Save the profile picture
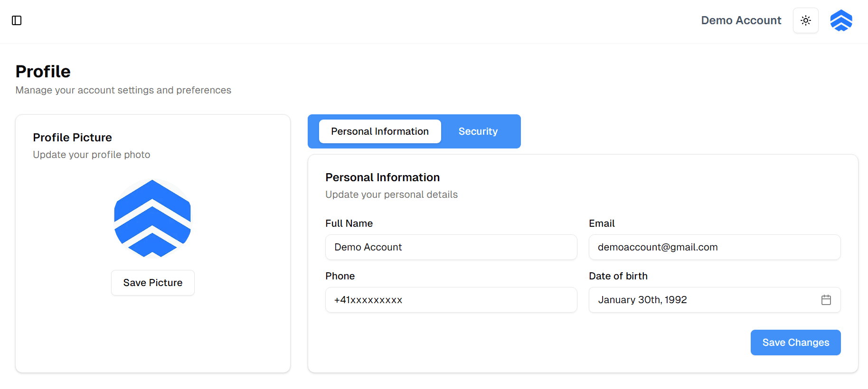868x389 pixels. pos(153,283)
